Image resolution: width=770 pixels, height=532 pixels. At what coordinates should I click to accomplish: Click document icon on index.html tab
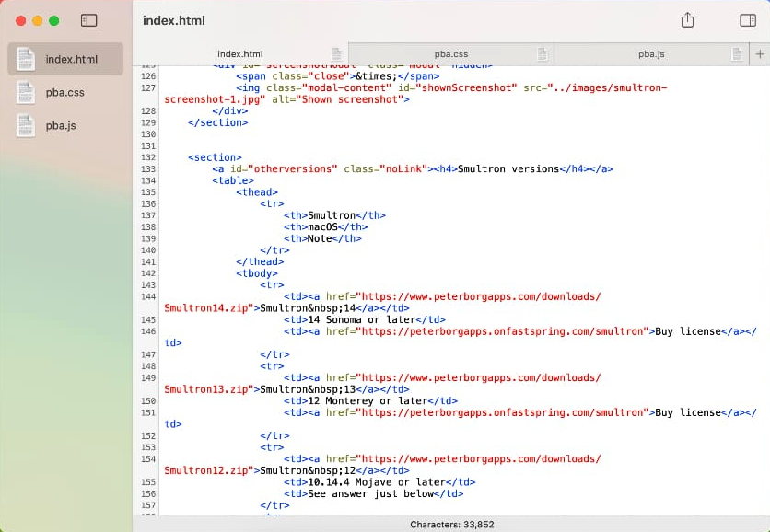pos(337,54)
